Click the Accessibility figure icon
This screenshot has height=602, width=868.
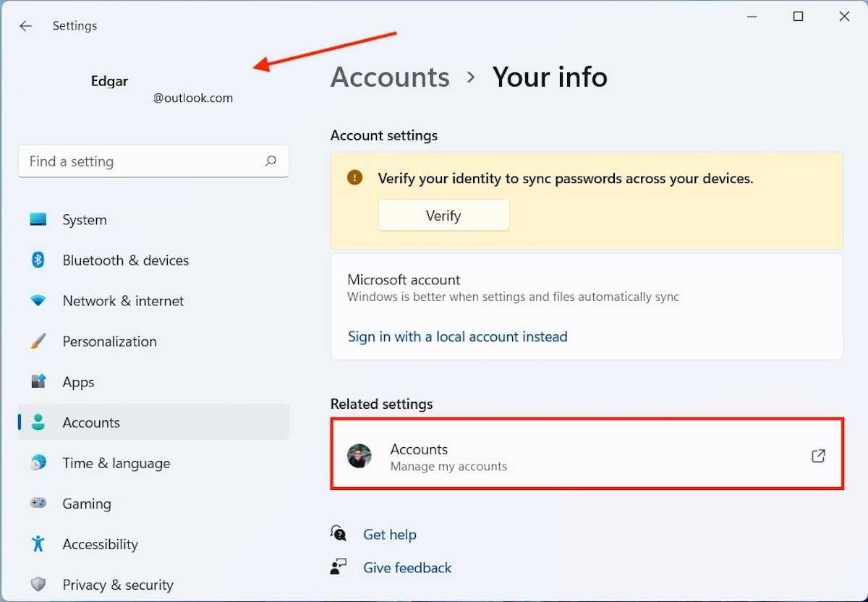[x=38, y=544]
